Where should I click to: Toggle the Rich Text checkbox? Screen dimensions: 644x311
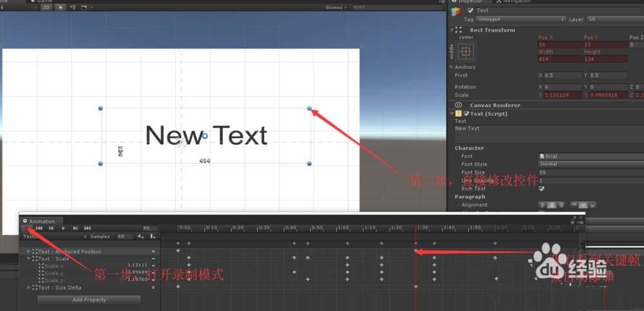tap(542, 189)
